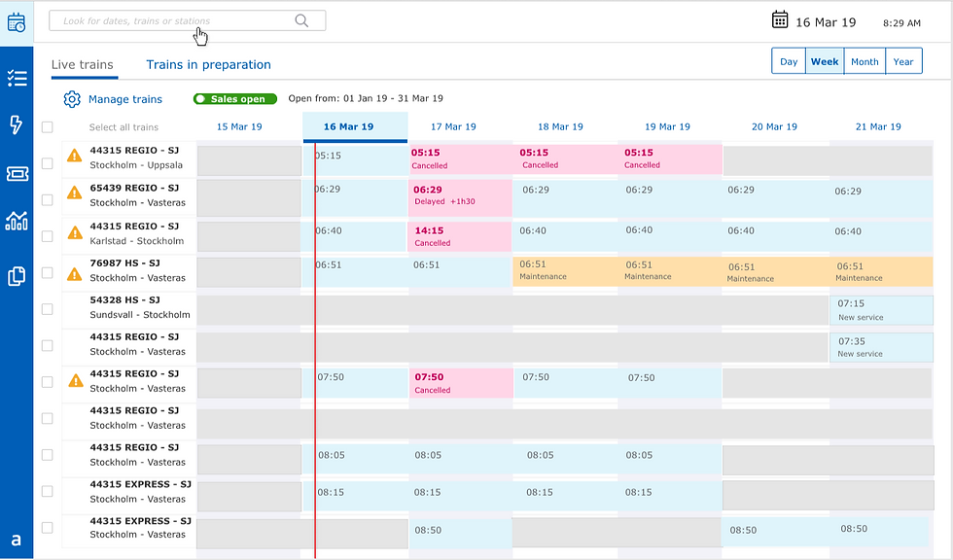Open the calendar schedule icon in sidebar
This screenshot has height=560, width=953.
coord(17,23)
